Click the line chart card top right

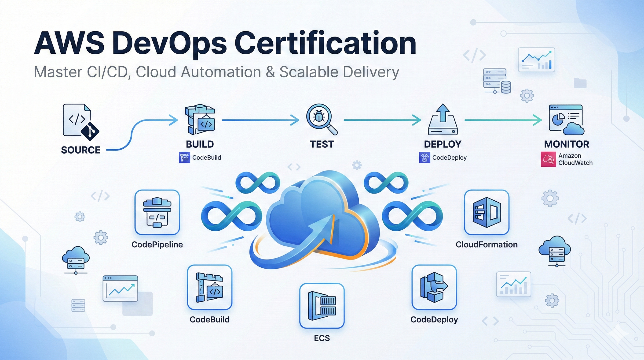[536, 60]
